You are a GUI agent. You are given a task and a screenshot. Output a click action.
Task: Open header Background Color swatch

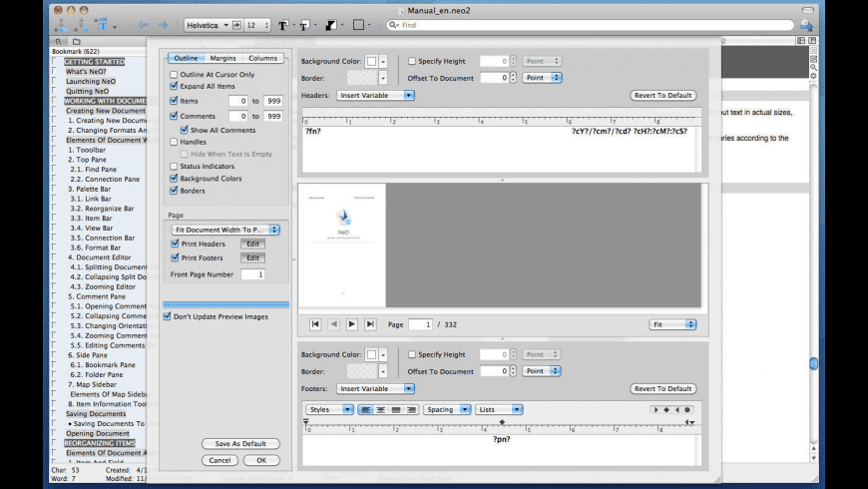tap(372, 61)
